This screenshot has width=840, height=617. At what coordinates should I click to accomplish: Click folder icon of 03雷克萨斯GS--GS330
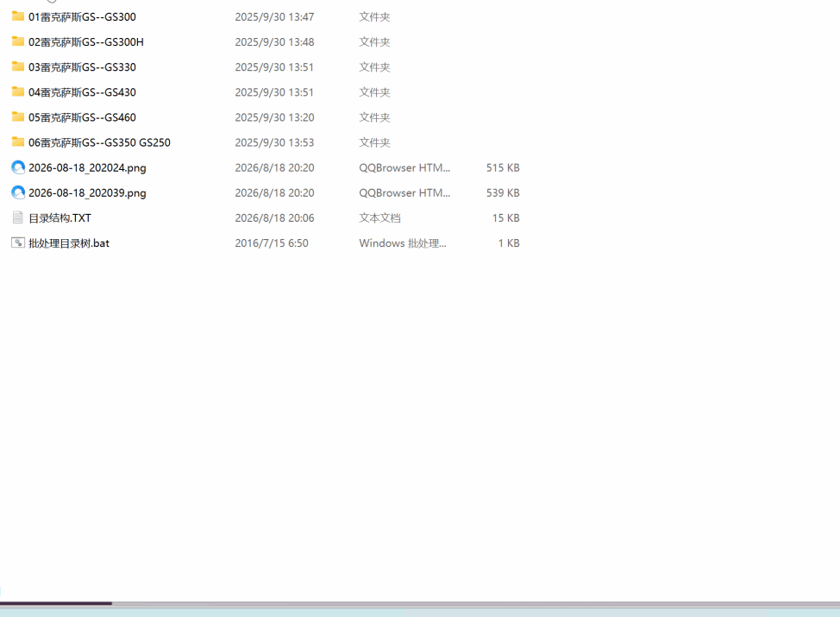(x=17, y=66)
